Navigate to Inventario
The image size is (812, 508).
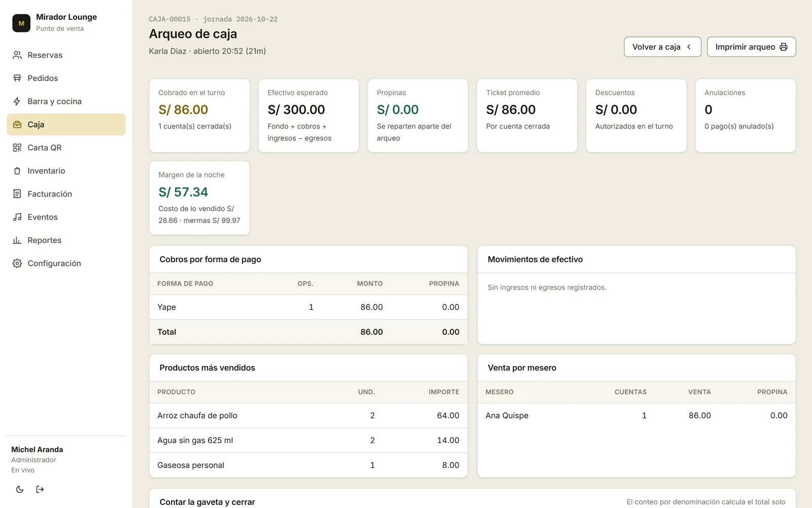pyautogui.click(x=66, y=171)
